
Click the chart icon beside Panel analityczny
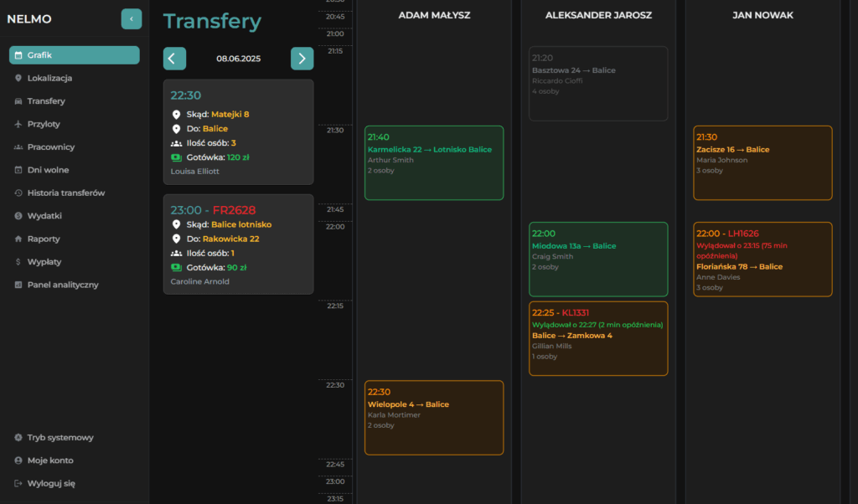[18, 285]
